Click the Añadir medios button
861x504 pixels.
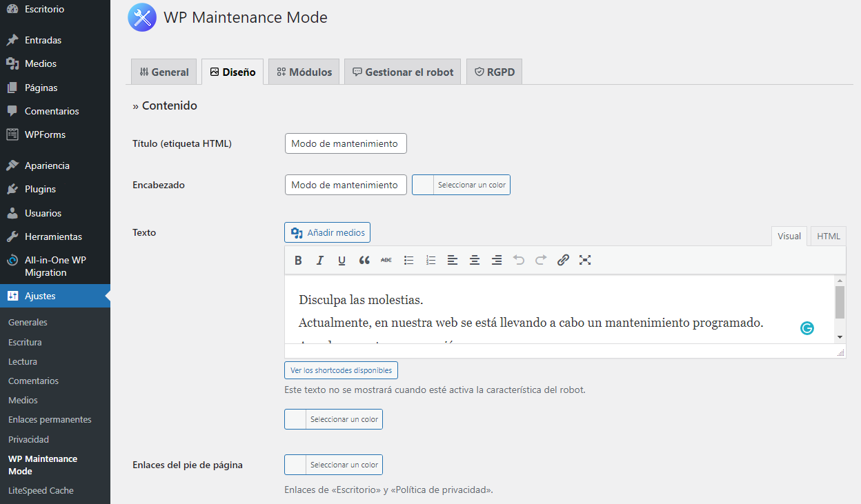(327, 232)
